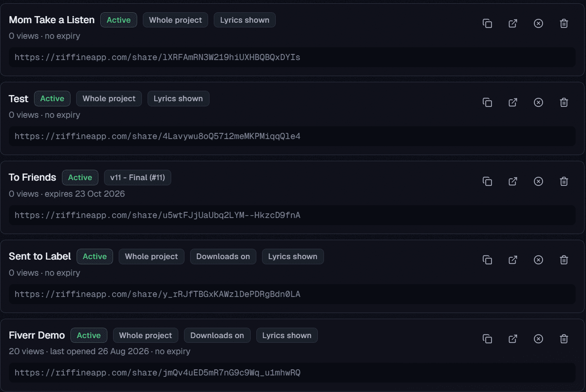
Task: Click "20 views · last opened 26 Aug 2026" text
Action: coord(79,351)
